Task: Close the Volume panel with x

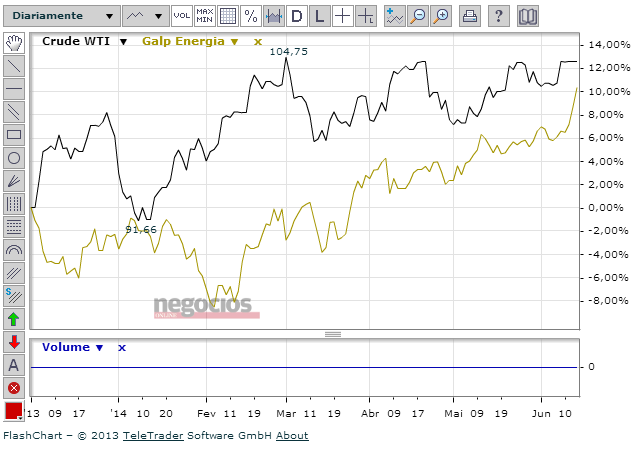Action: (122, 347)
